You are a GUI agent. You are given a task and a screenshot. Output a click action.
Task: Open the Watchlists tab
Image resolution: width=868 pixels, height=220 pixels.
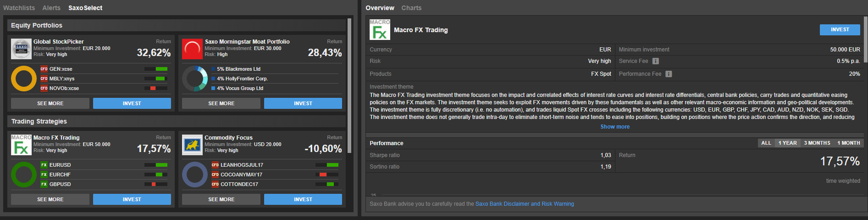(x=19, y=8)
